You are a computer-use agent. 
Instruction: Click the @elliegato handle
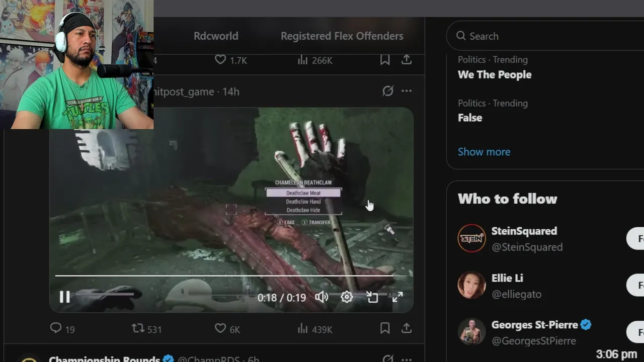(x=516, y=294)
